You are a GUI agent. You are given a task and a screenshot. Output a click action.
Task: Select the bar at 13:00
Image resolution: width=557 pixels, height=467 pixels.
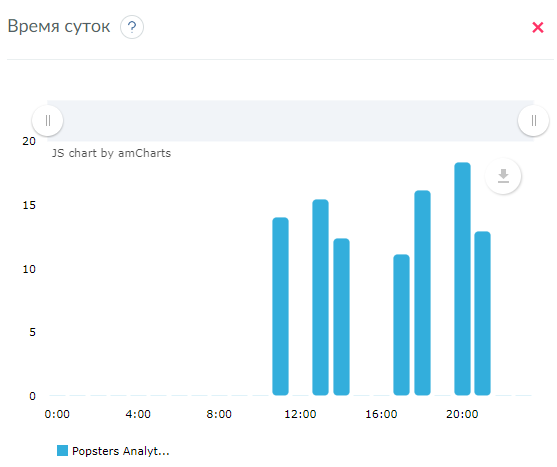point(320,297)
